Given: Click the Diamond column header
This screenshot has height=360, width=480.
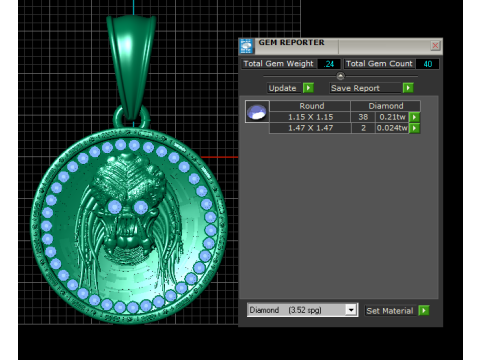Looking at the screenshot, I should coord(386,106).
